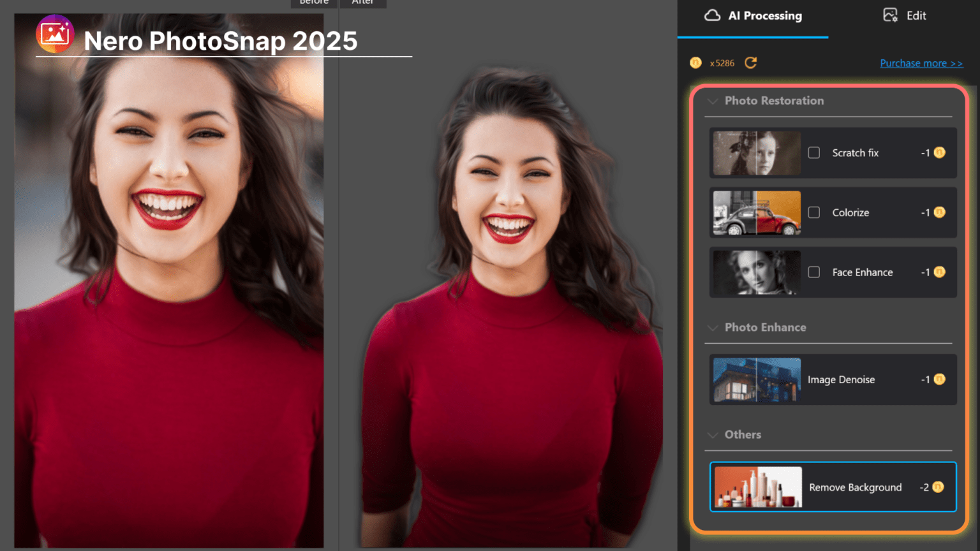
Task: Click the refresh icon next to credit balance
Action: pyautogui.click(x=750, y=62)
